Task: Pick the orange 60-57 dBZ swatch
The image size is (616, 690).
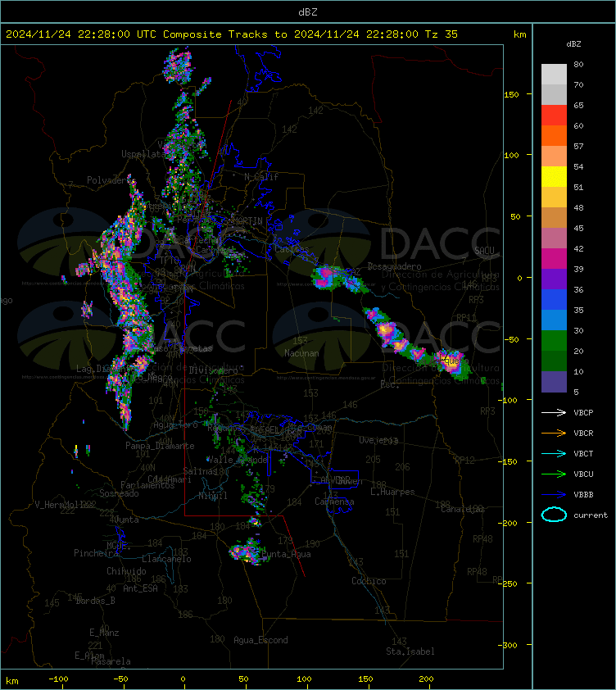Action: (x=554, y=135)
